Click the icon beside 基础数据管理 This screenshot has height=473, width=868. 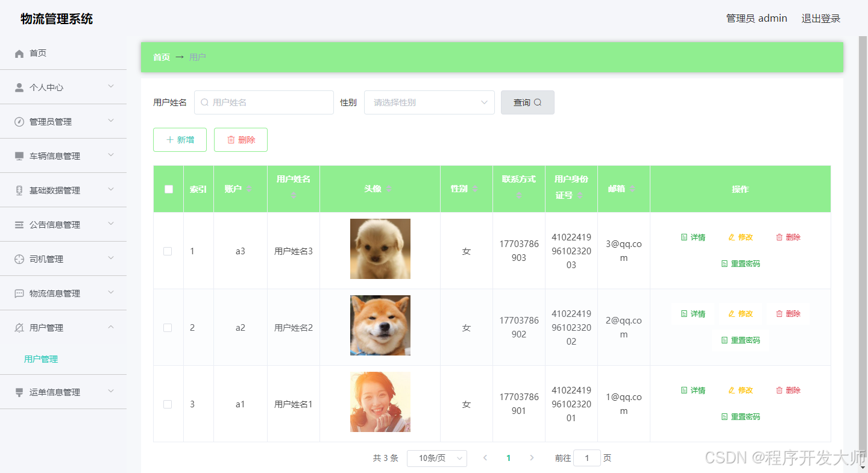[x=19, y=190]
